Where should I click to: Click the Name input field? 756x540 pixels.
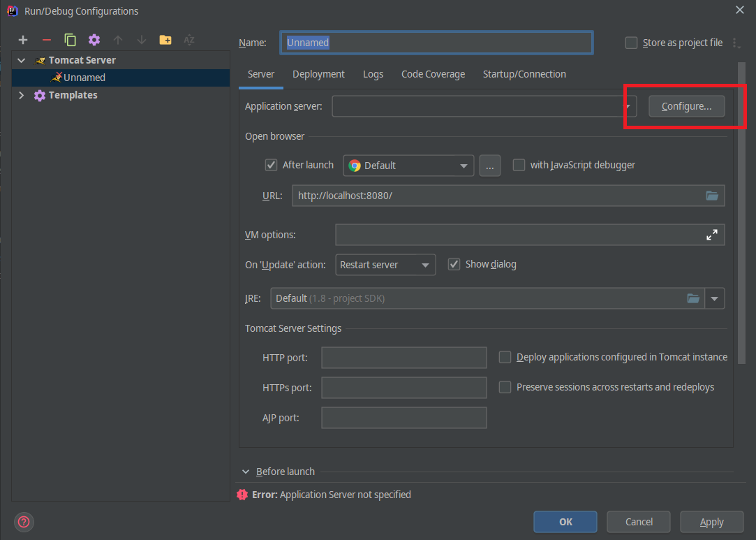tap(436, 43)
